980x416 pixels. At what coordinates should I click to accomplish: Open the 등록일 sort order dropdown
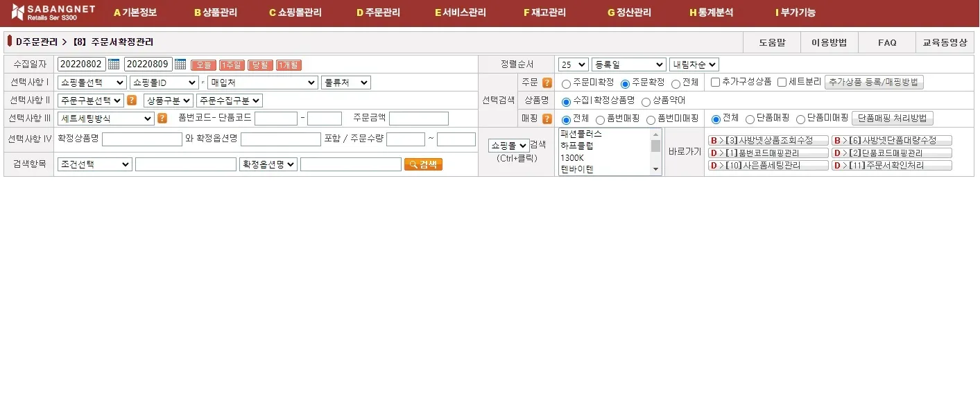coord(628,64)
